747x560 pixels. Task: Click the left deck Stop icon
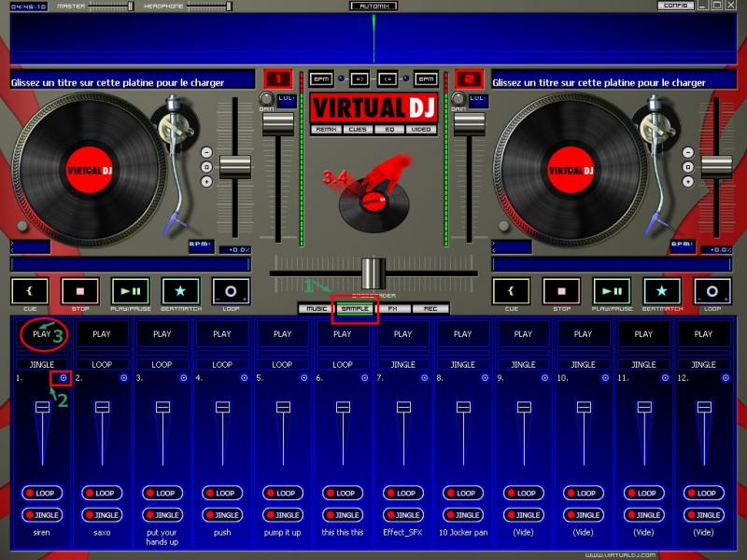coord(80,291)
